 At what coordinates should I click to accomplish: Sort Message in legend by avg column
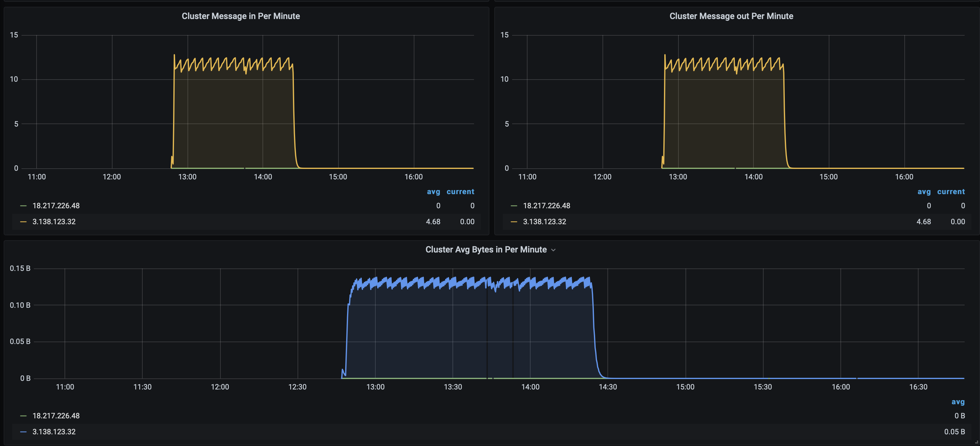coord(433,192)
